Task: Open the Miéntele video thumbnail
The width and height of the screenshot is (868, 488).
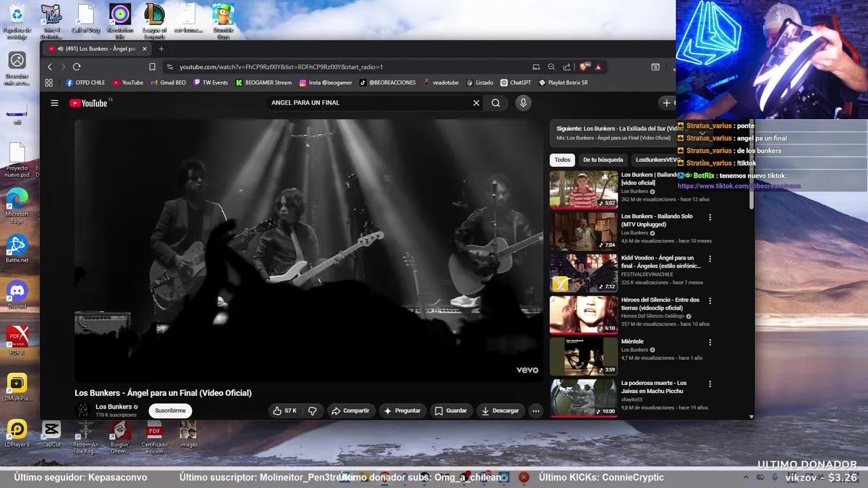Action: coord(584,357)
